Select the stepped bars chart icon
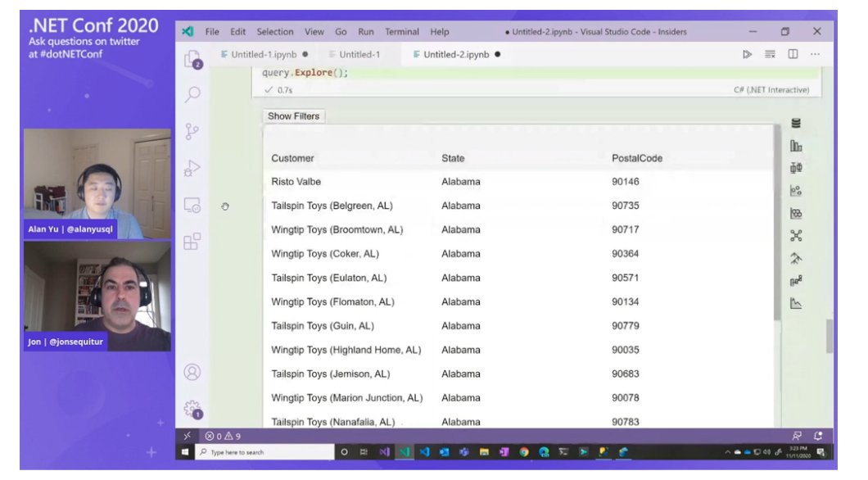Image resolution: width=868 pixels, height=480 pixels. 795,281
